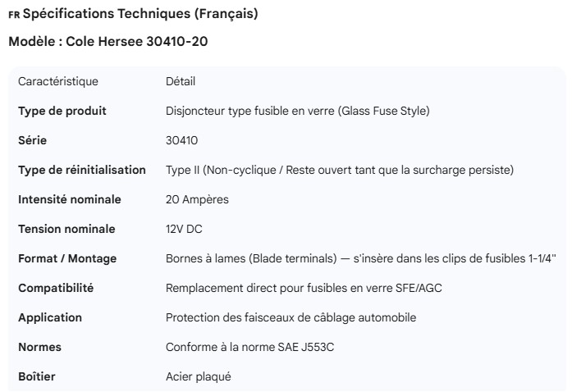Viewport: 572px width, 392px height.
Task: Click the 'Caractéristique' column header
Action: (x=57, y=81)
